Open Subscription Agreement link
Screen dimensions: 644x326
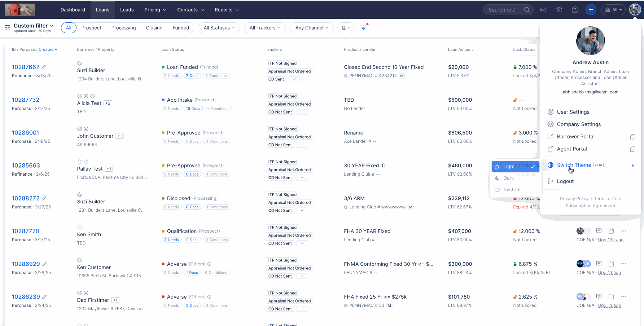(591, 206)
